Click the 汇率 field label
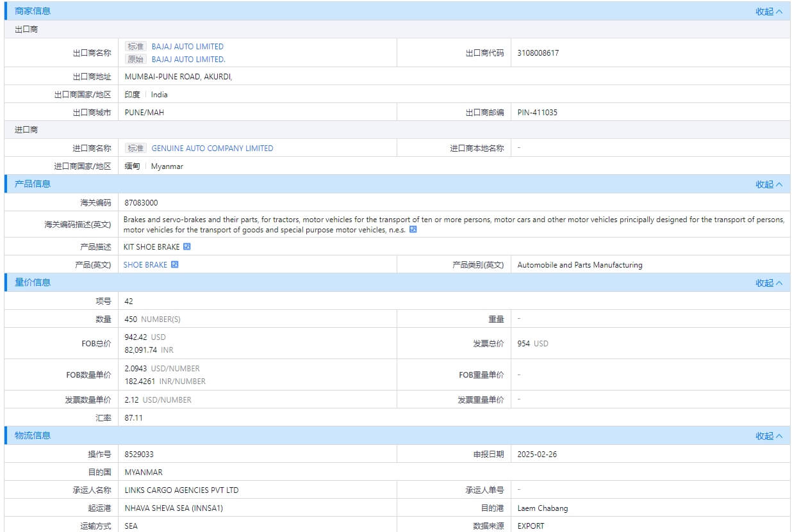Image resolution: width=792 pixels, height=532 pixels. 103,418
